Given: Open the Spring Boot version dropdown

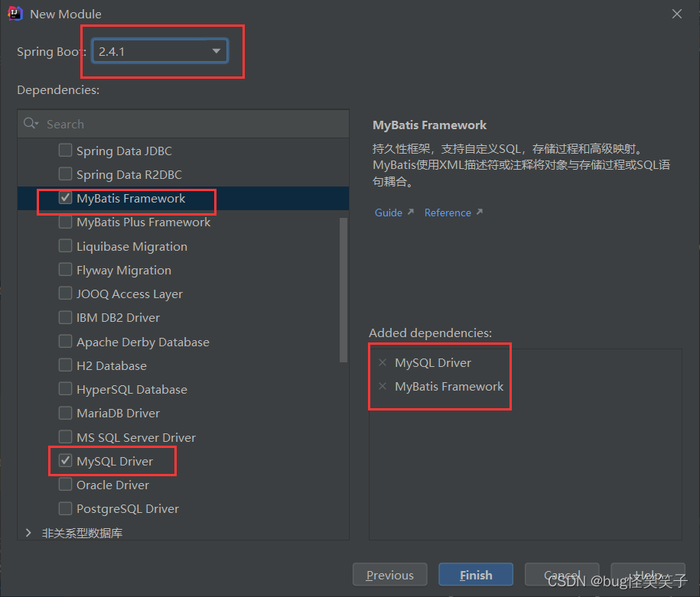Looking at the screenshot, I should [x=160, y=51].
